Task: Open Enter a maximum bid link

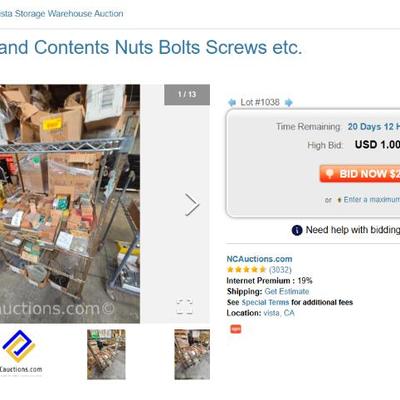Action: coord(372,199)
